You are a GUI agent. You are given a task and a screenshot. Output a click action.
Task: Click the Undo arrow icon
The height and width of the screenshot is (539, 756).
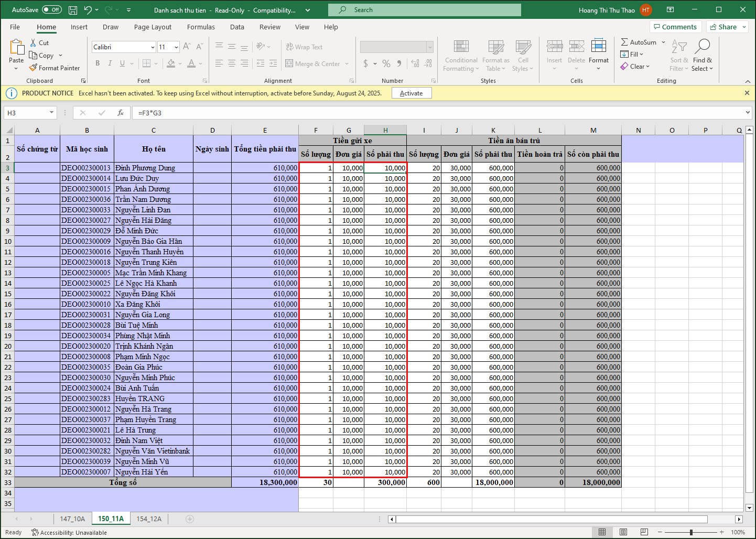pos(88,10)
